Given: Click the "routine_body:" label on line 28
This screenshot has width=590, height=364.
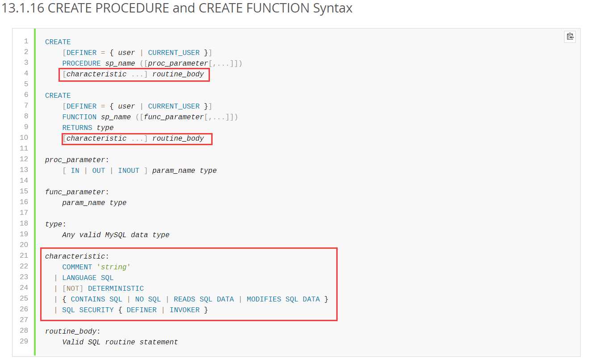Looking at the screenshot, I should point(73,331).
